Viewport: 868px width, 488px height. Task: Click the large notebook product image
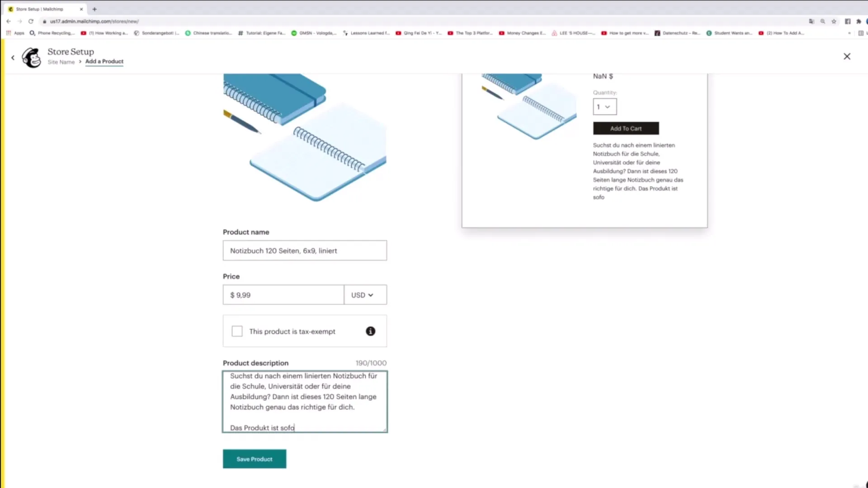pyautogui.click(x=305, y=137)
